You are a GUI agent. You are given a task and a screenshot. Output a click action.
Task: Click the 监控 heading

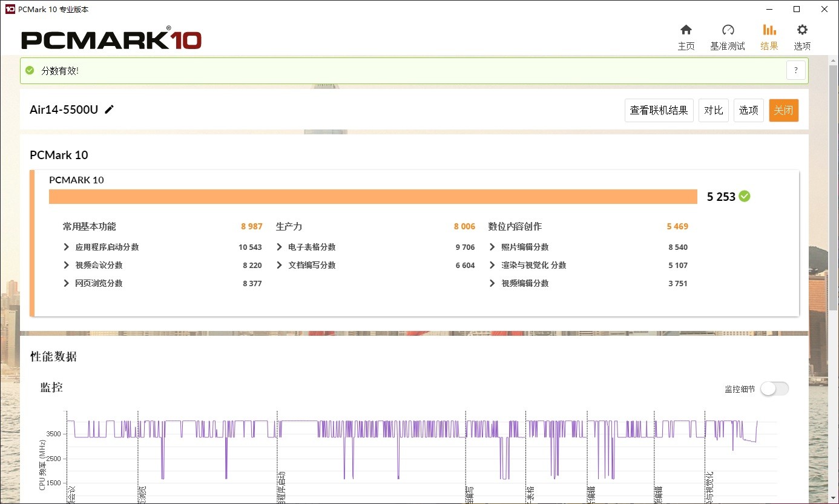[51, 387]
